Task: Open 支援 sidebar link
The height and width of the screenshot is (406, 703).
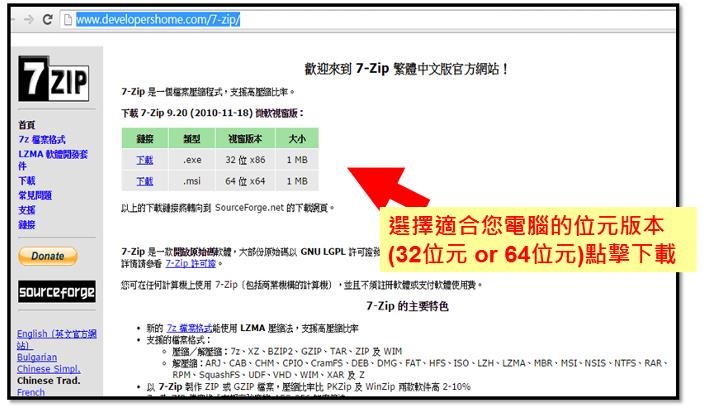Action: click(x=26, y=210)
